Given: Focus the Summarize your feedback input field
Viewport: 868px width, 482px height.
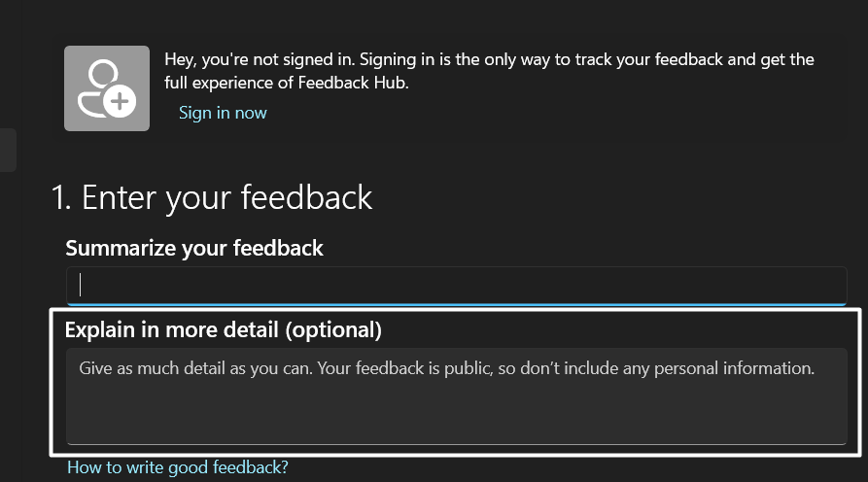Looking at the screenshot, I should pyautogui.click(x=457, y=285).
